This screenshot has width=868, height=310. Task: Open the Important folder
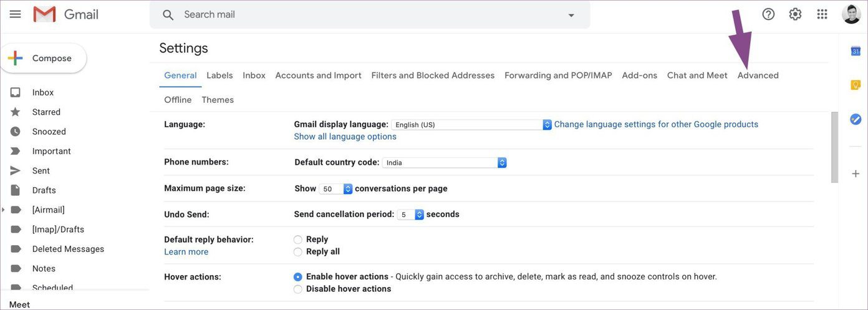click(x=52, y=152)
